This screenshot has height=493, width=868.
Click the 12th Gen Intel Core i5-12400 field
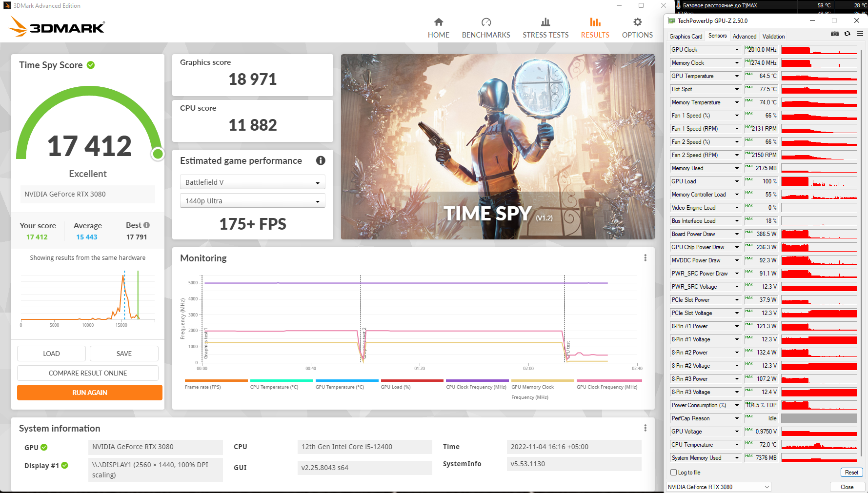pos(364,447)
